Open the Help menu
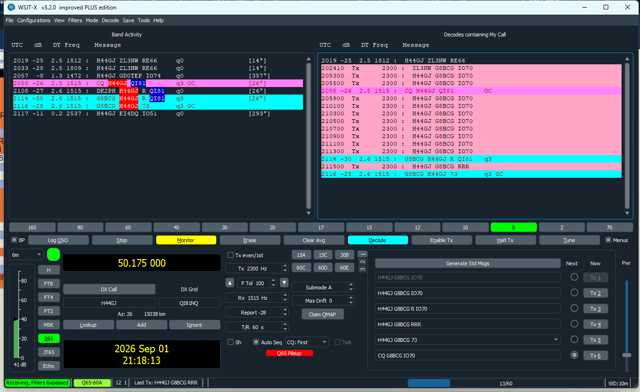 pyautogui.click(x=158, y=20)
